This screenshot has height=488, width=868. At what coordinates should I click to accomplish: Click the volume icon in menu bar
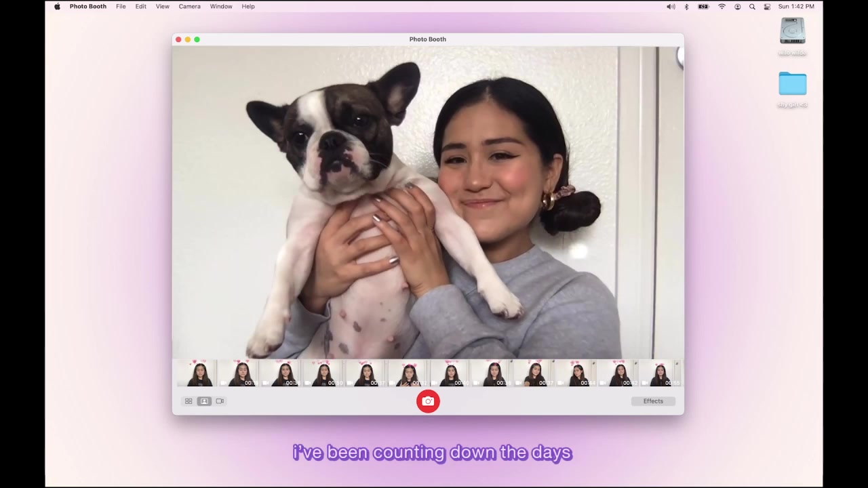pos(671,6)
